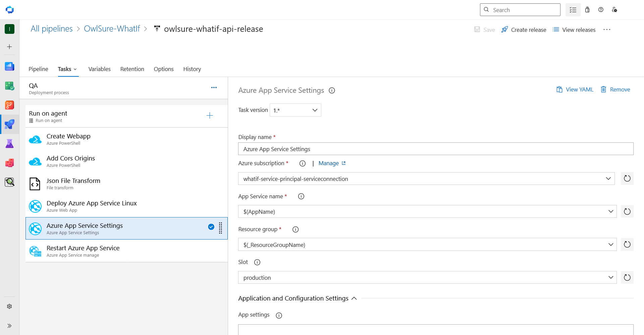Open Artifacts in the left sidebar
Image resolution: width=644 pixels, height=335 pixels.
(x=9, y=163)
